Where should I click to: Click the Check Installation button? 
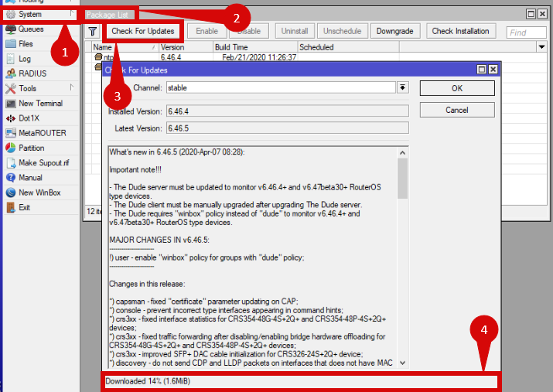pos(461,31)
